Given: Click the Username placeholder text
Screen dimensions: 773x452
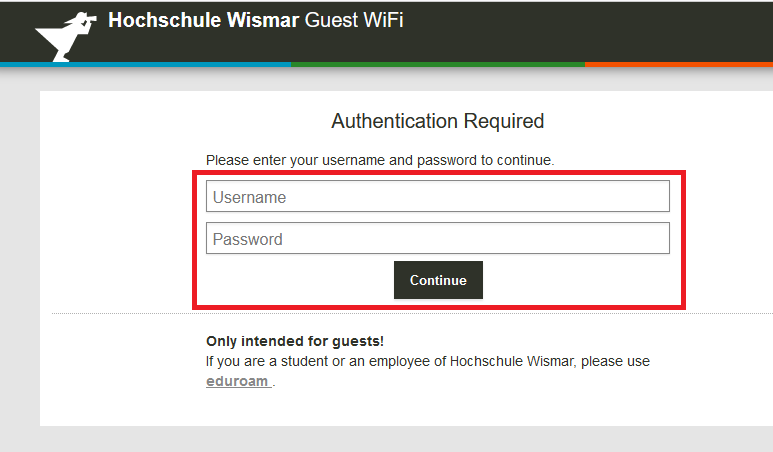Looking at the screenshot, I should pos(249,197).
